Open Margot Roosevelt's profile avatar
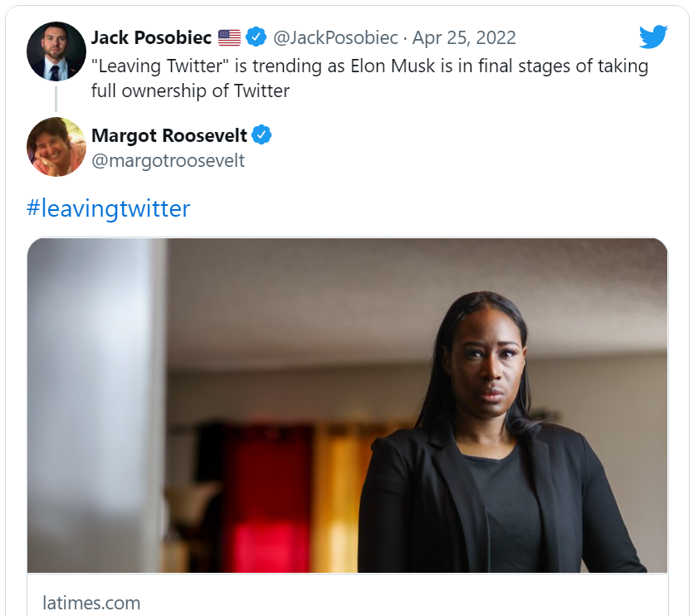 56,147
